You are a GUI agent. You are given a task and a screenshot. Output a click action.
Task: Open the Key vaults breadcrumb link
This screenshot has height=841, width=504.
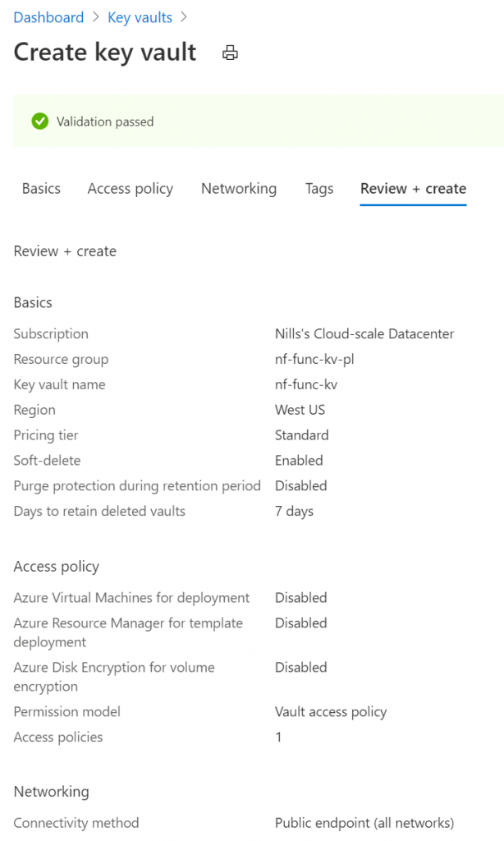point(140,17)
